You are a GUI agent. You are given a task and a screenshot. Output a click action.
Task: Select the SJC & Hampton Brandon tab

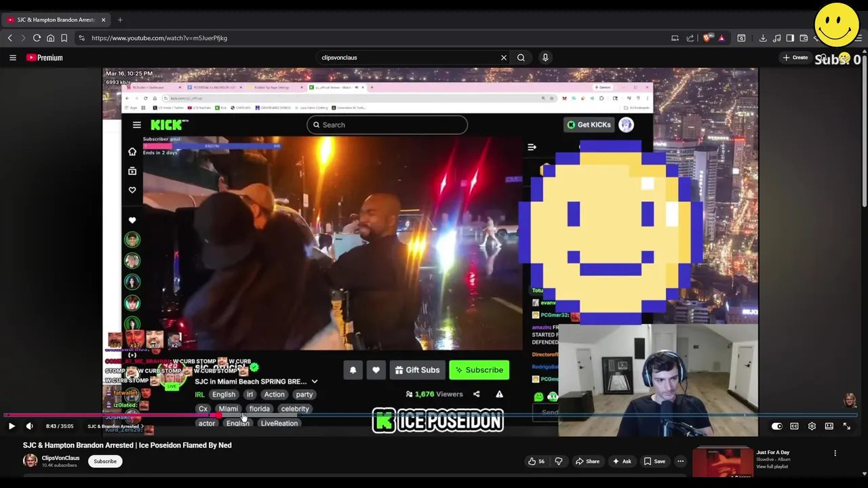coord(57,20)
